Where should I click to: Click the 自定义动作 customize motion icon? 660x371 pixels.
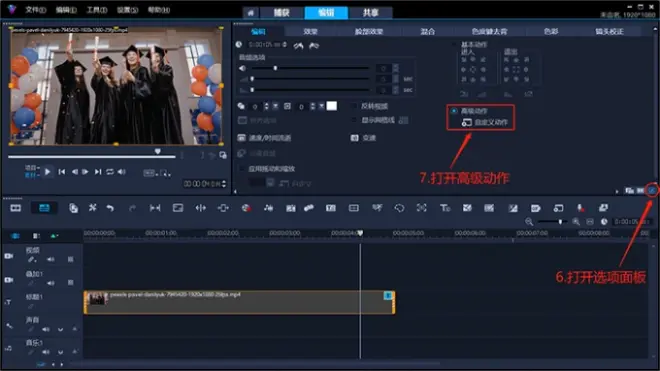click(x=466, y=123)
